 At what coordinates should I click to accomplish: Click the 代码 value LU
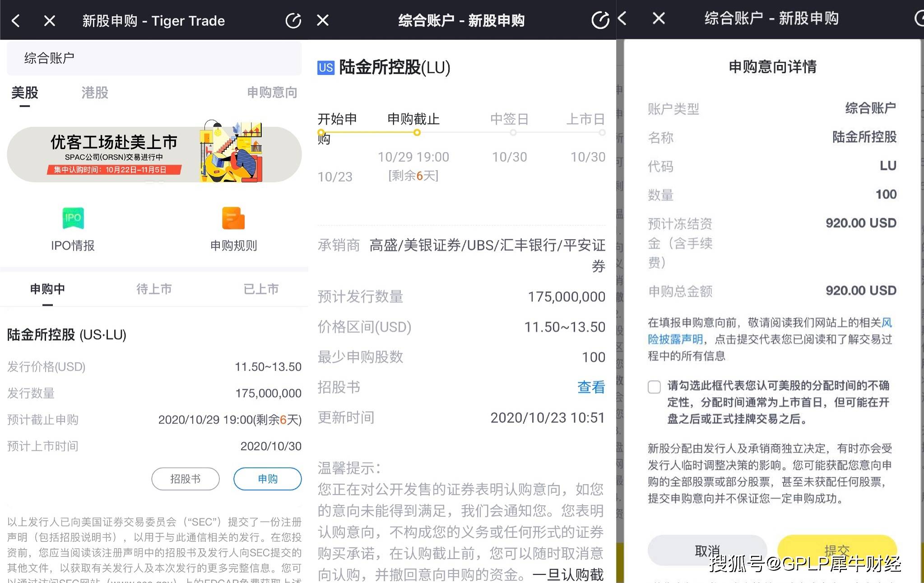coord(888,166)
